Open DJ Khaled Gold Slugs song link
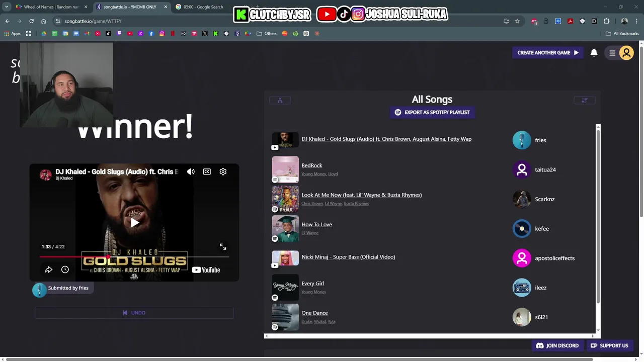644x362 pixels. click(386, 139)
